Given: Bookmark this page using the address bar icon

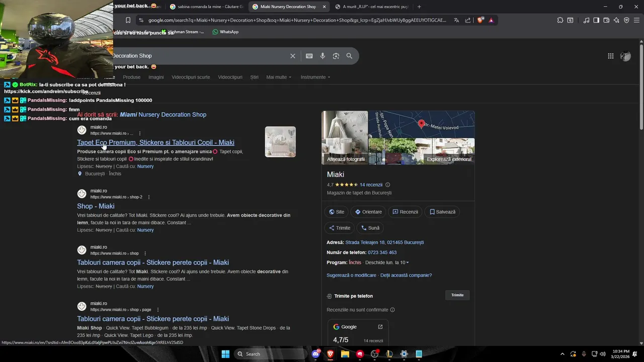Looking at the screenshot, I should click(128, 20).
